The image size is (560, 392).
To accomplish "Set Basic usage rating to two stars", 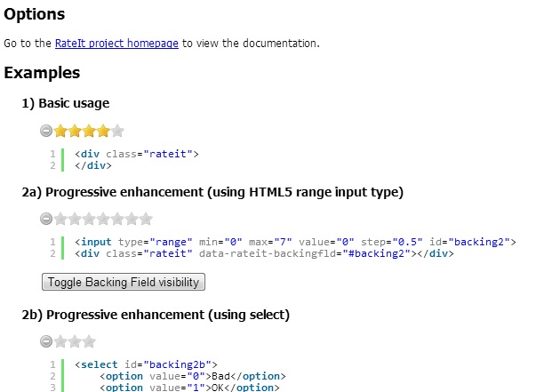I will 76,132.
